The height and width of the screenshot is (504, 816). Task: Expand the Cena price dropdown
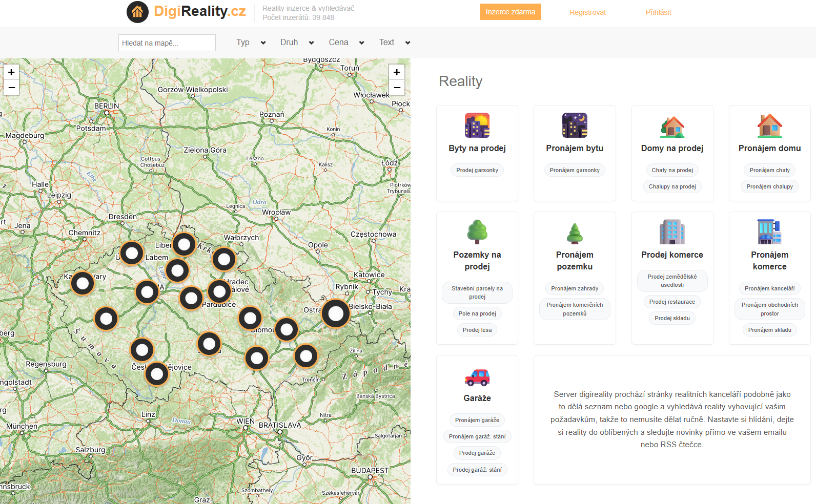click(x=346, y=43)
